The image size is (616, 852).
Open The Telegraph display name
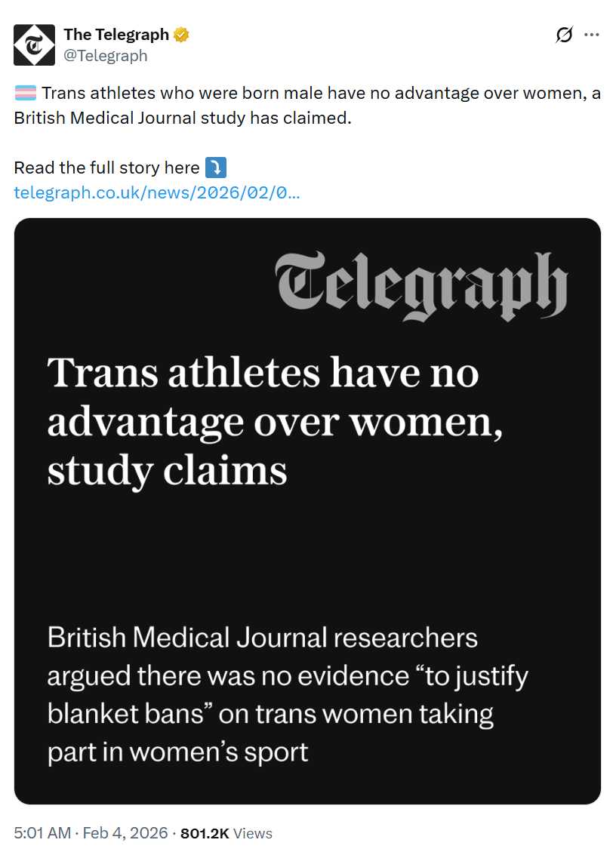pyautogui.click(x=115, y=35)
